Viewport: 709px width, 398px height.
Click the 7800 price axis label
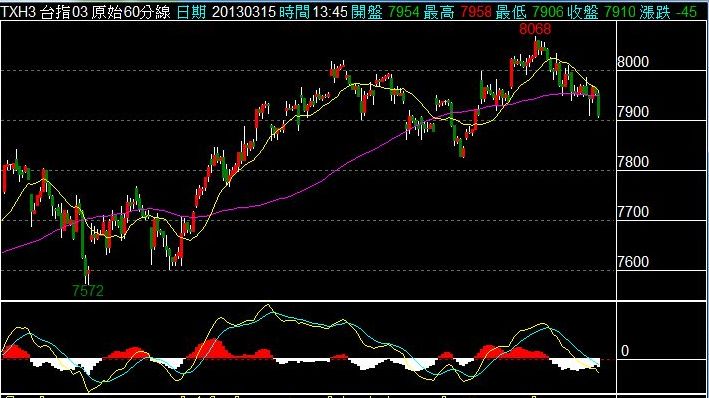click(633, 162)
